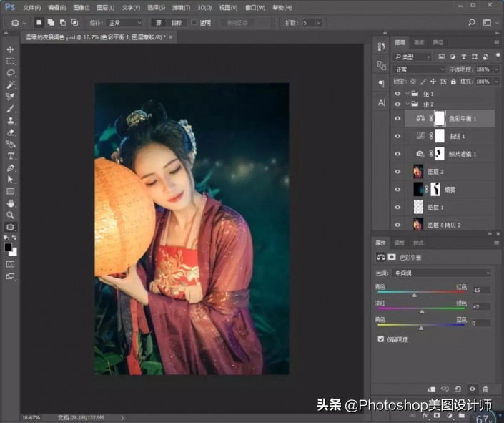Image resolution: width=504 pixels, height=423 pixels.
Task: Select the Eraser tool
Action: click(x=10, y=132)
